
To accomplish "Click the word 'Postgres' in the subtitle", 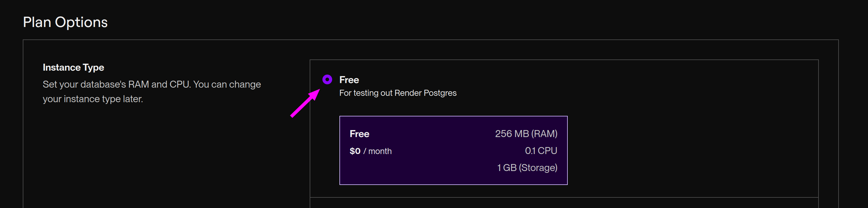I will [x=440, y=93].
